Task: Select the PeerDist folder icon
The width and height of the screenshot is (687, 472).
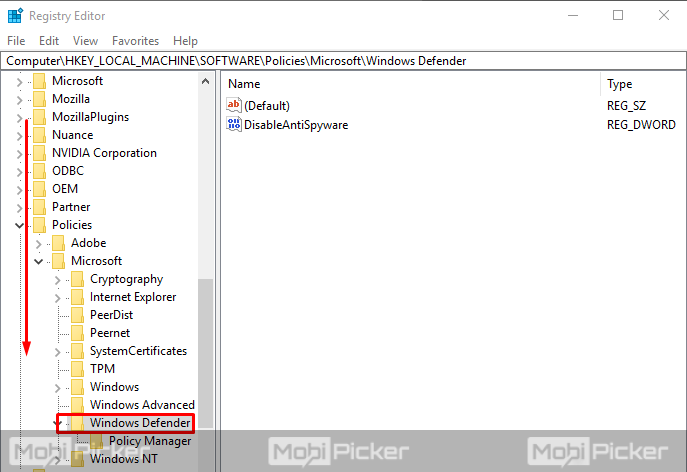Action: click(x=78, y=315)
